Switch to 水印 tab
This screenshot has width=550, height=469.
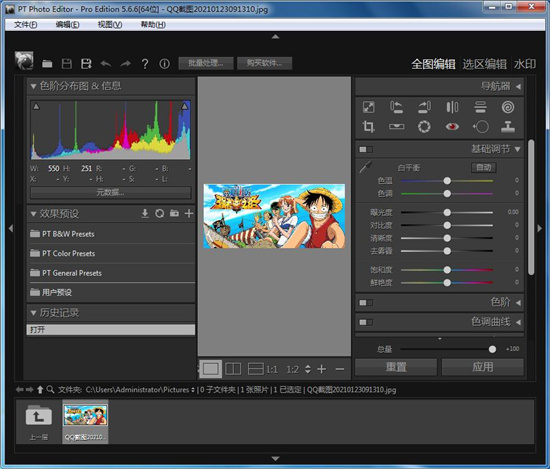click(525, 64)
